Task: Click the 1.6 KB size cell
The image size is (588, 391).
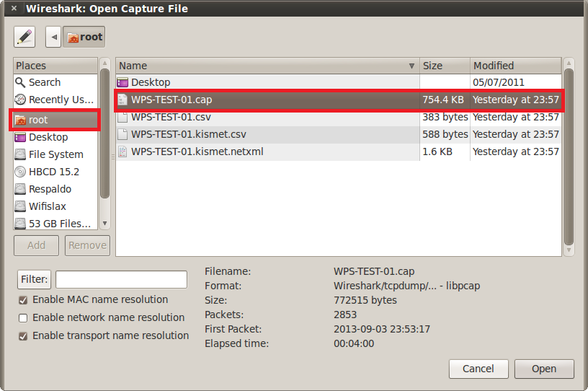Action: coord(437,151)
